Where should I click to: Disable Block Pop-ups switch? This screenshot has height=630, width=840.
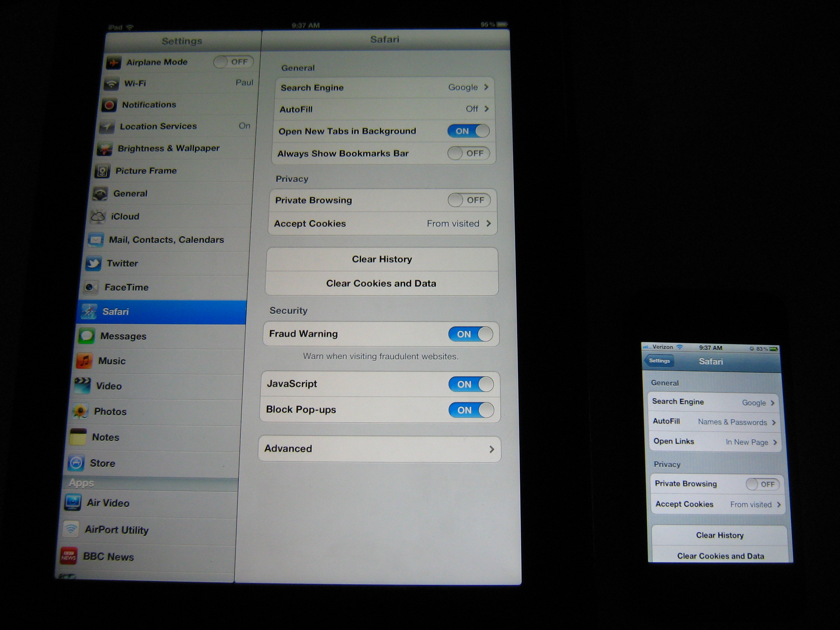(x=471, y=410)
